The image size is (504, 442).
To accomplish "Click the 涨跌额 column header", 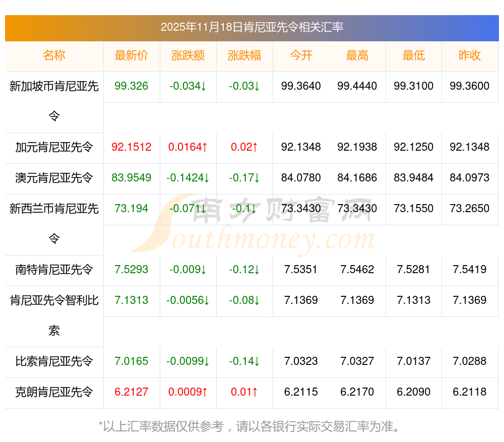I will click(x=188, y=55).
